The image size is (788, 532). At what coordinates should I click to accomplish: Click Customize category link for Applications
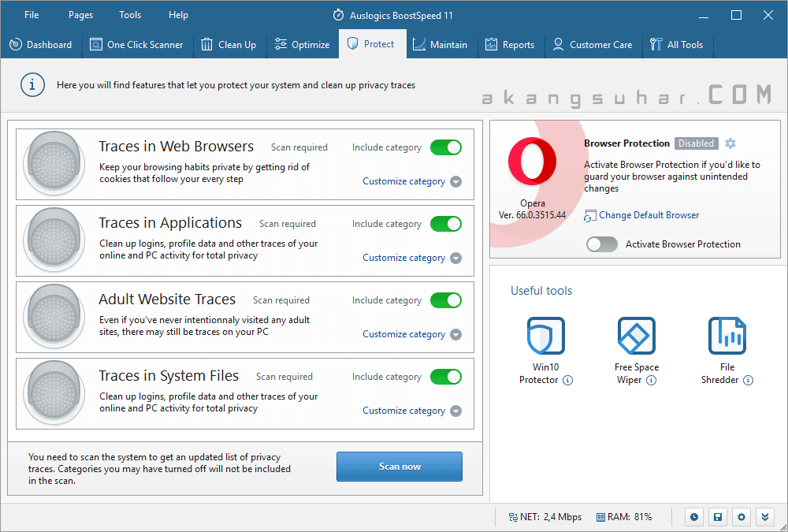point(404,258)
